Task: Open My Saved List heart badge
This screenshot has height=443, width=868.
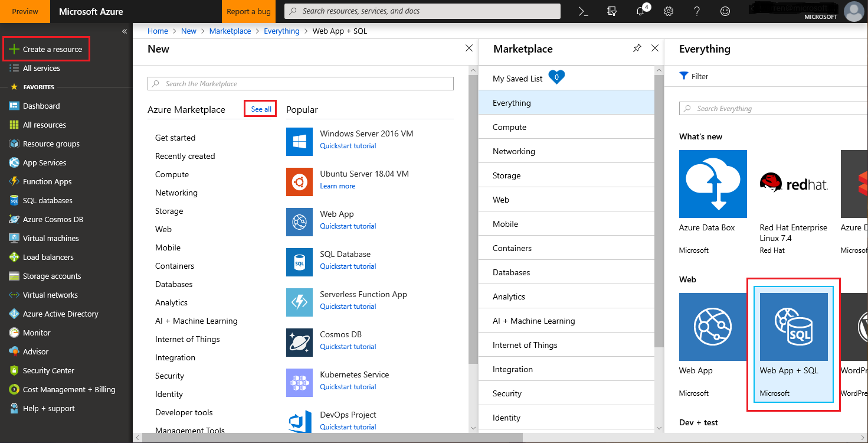Action: click(556, 77)
